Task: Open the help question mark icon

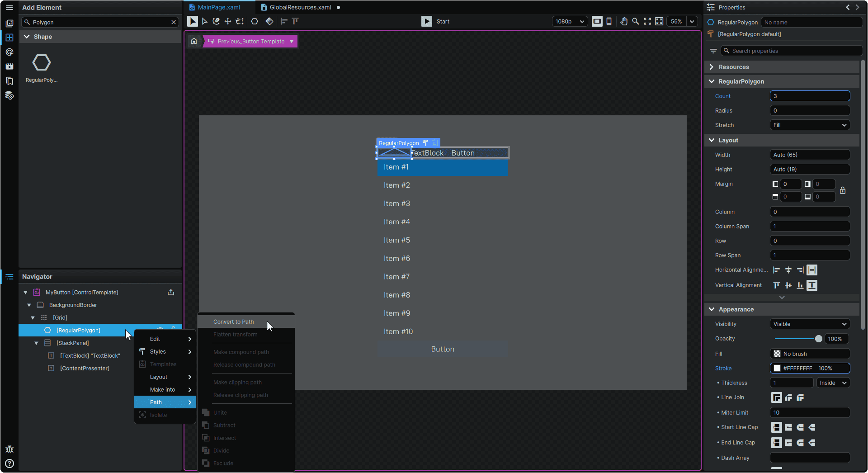Action: (9, 464)
